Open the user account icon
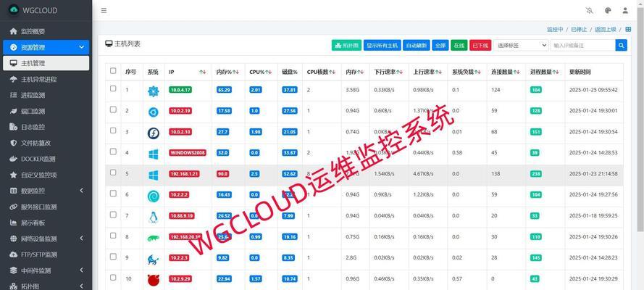 tap(625, 11)
